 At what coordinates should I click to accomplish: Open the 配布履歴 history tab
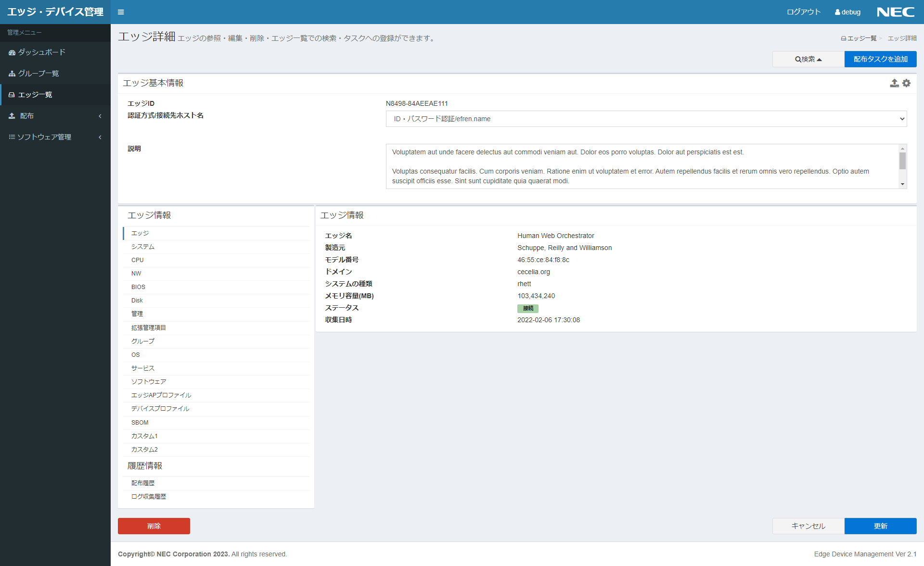pyautogui.click(x=143, y=483)
